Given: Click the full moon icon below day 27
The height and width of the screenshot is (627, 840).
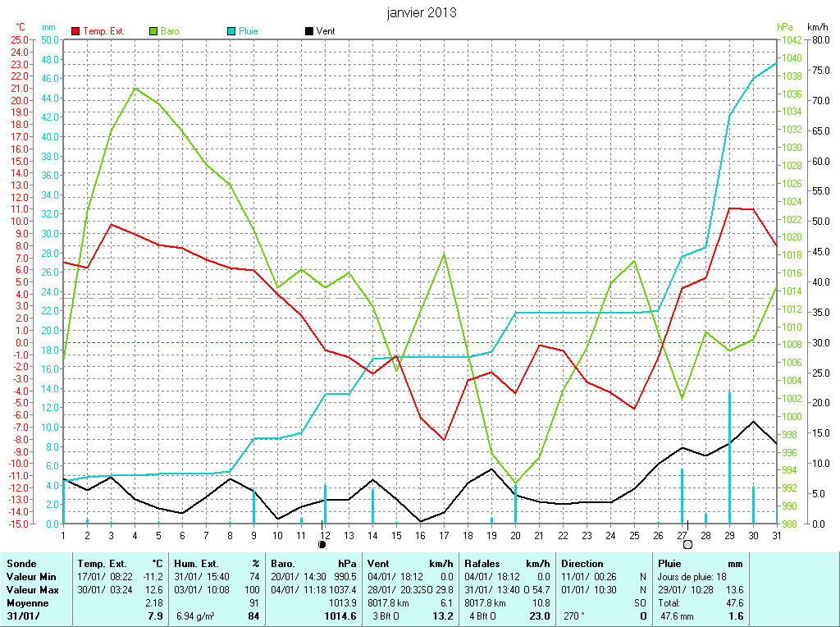Looking at the screenshot, I should coord(687,544).
